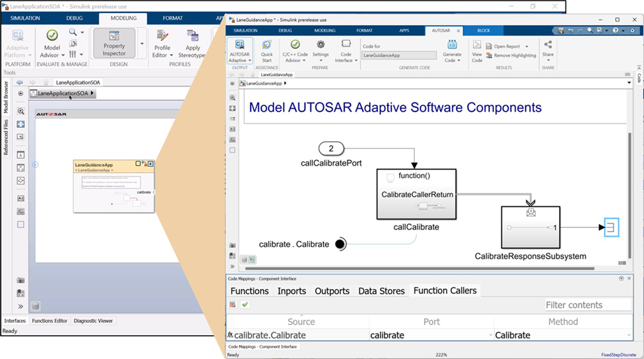The width and height of the screenshot is (644, 359).
Task: Click fit-to-view icon in LaneApplicationSOA palette
Action: [x=21, y=124]
